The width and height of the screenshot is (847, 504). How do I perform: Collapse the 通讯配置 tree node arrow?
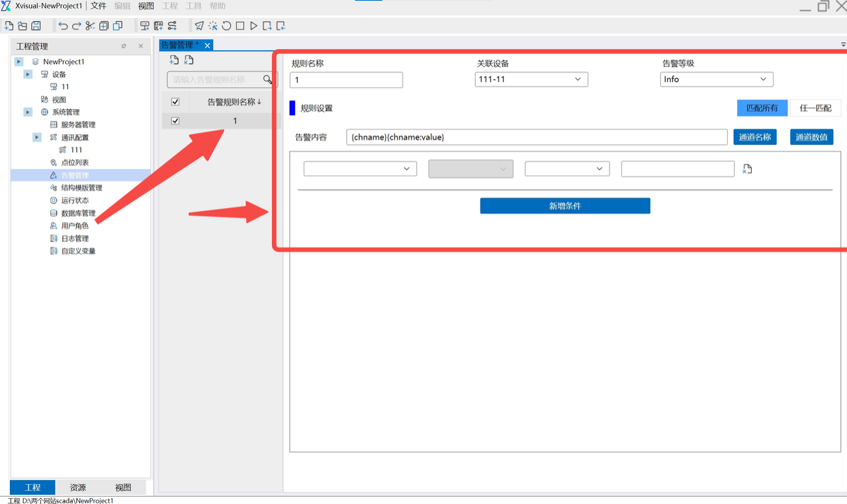[x=37, y=137]
